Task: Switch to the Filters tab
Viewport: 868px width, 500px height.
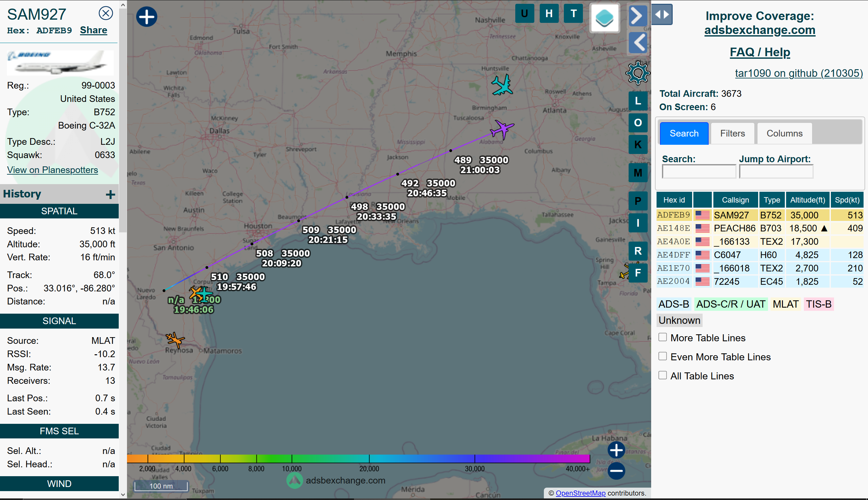Action: pos(732,133)
